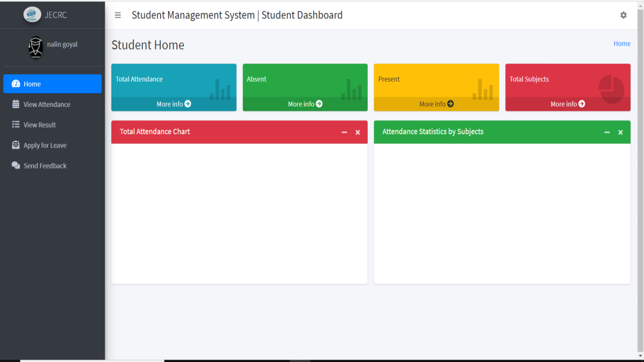Collapse Attendance Statistics by Subjects panel
The width and height of the screenshot is (644, 362).
coord(607,133)
